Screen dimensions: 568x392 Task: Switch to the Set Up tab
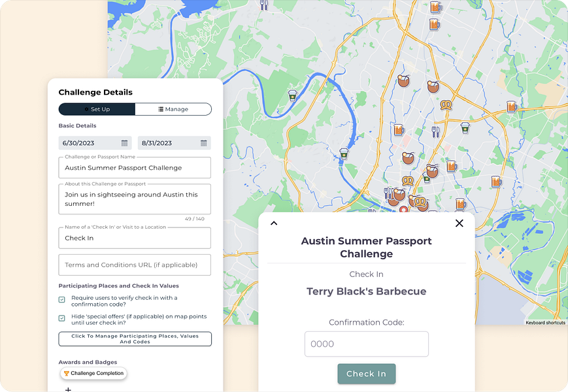pos(97,109)
